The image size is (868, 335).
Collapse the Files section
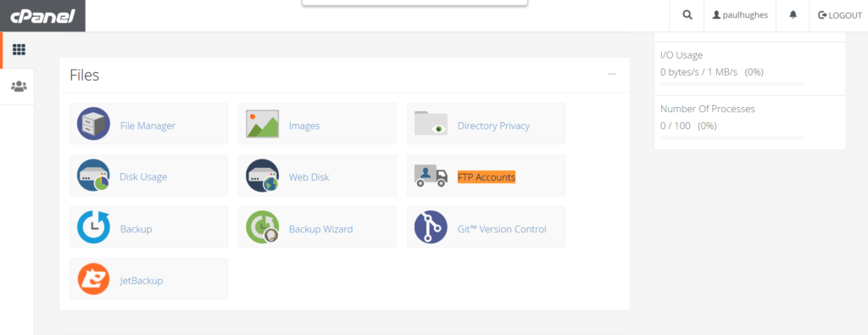click(x=612, y=74)
